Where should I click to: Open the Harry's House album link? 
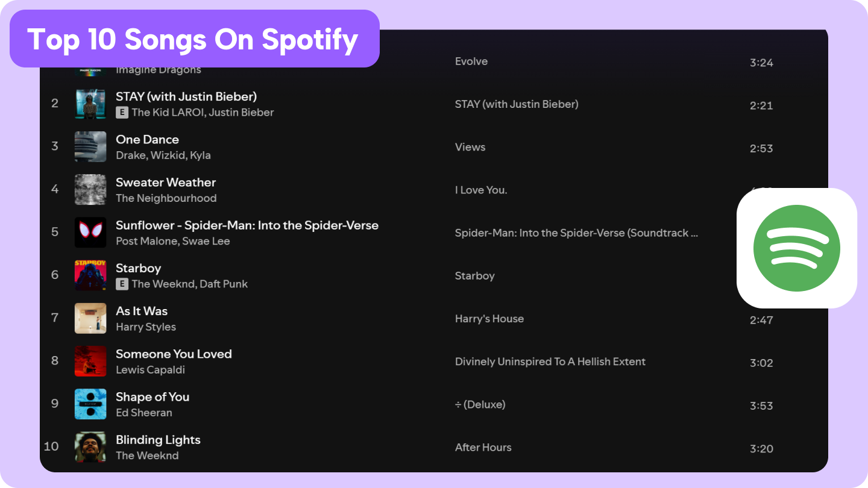coord(489,319)
